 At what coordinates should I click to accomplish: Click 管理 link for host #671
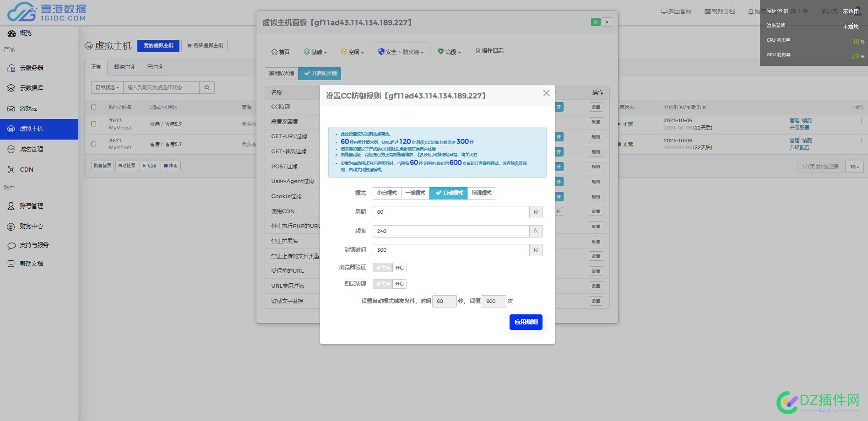(794, 141)
